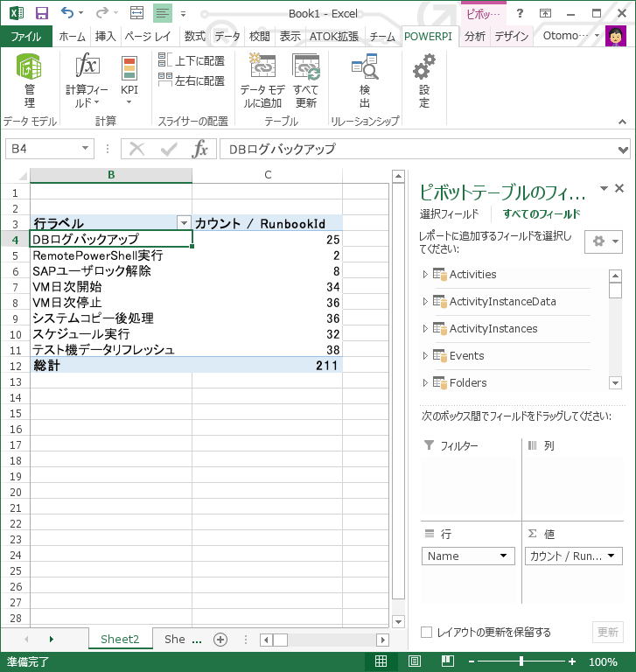Expand the Activities table
The width and height of the screenshot is (636, 672).
(x=425, y=274)
